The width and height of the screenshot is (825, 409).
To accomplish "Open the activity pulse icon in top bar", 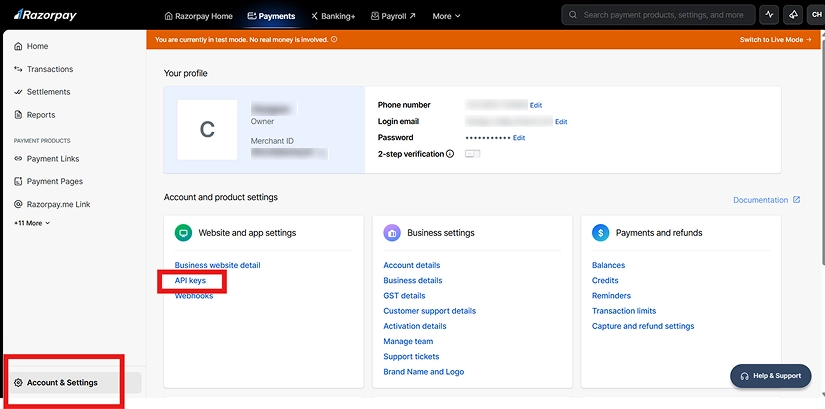I will pyautogui.click(x=769, y=15).
